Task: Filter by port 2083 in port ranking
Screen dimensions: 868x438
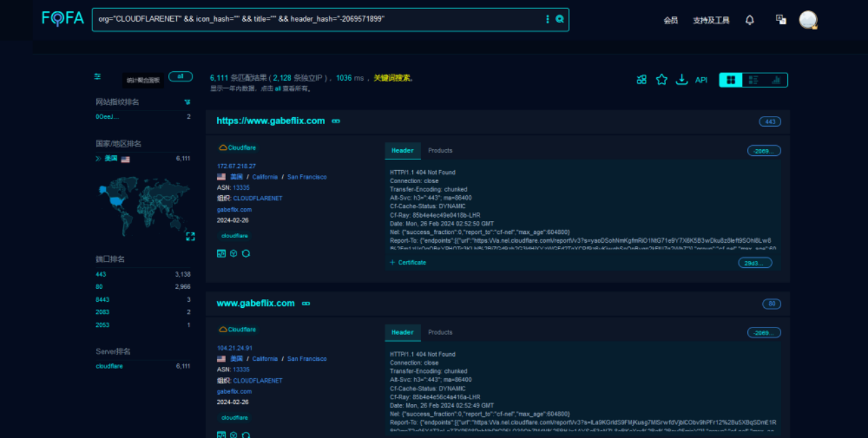Action: [x=102, y=312]
